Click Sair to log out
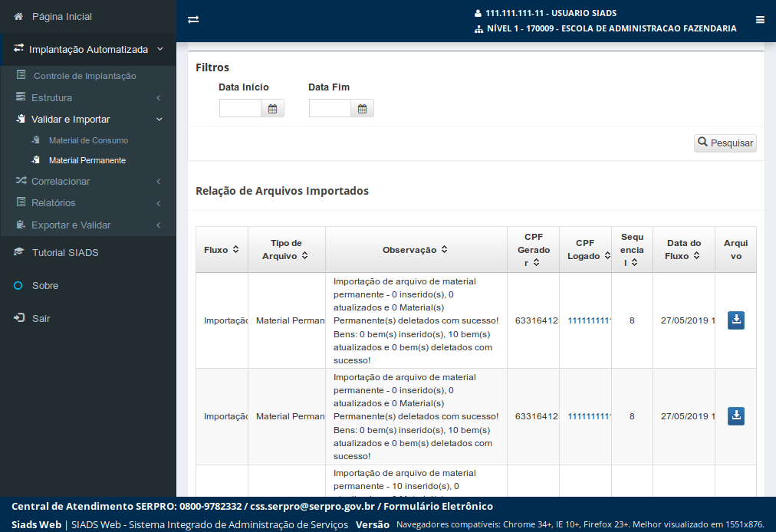 [x=41, y=318]
